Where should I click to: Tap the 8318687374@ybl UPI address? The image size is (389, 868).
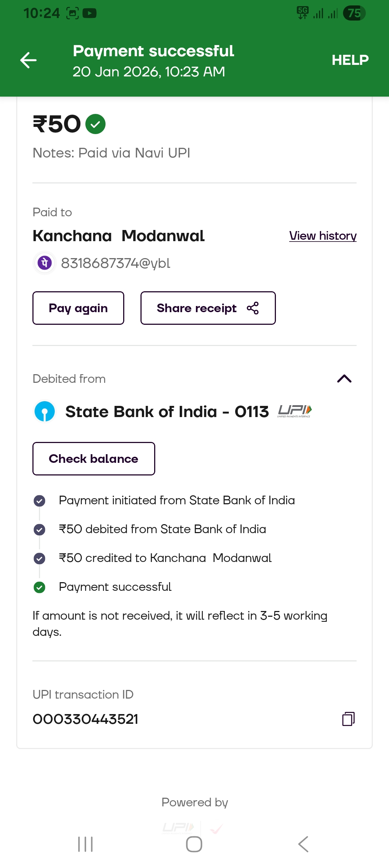(x=116, y=263)
